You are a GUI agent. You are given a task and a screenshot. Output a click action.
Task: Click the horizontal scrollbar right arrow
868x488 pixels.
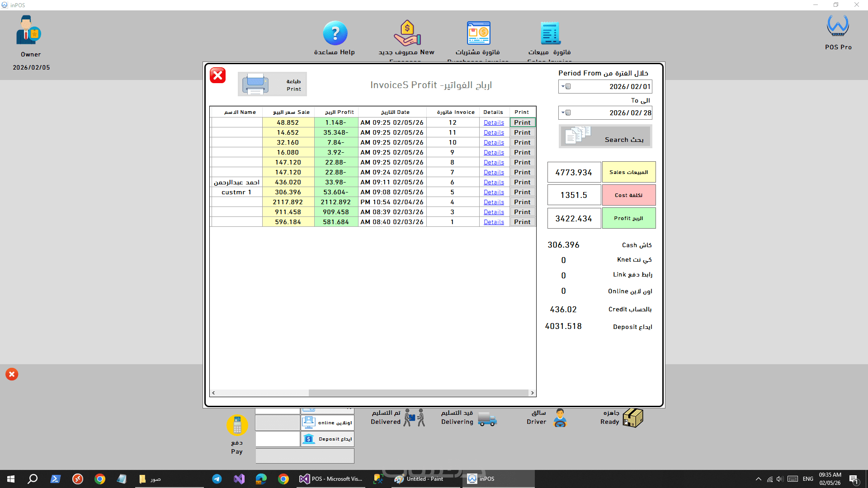coord(532,393)
